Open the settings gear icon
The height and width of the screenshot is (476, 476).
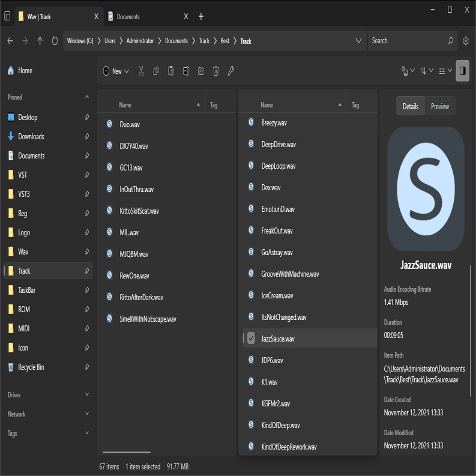click(466, 41)
